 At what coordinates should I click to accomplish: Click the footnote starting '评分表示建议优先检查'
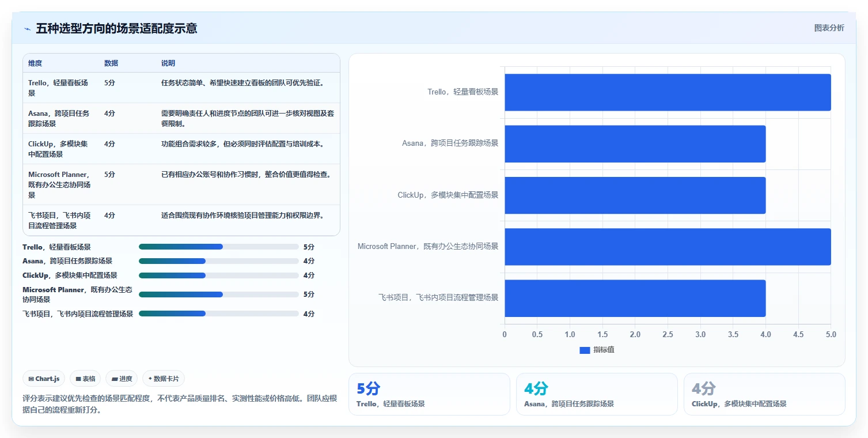[x=179, y=405]
